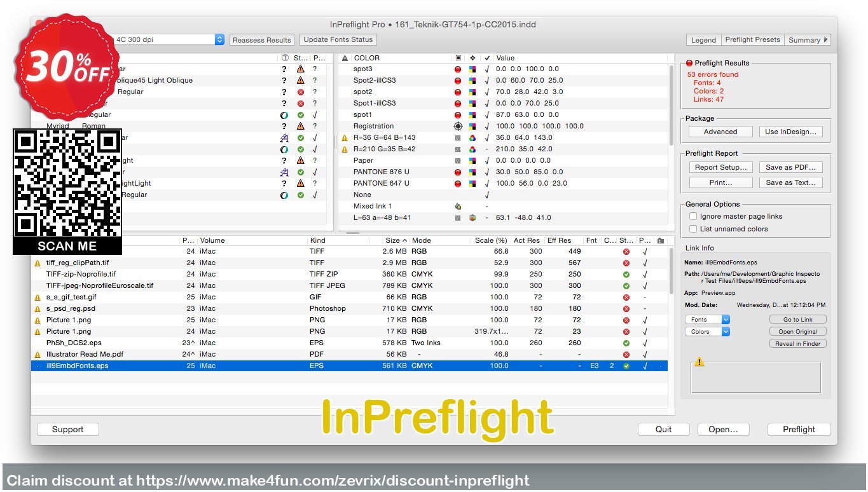Viewport: 868px width, 492px height.
Task: Click the Volume column header
Action: [x=252, y=240]
